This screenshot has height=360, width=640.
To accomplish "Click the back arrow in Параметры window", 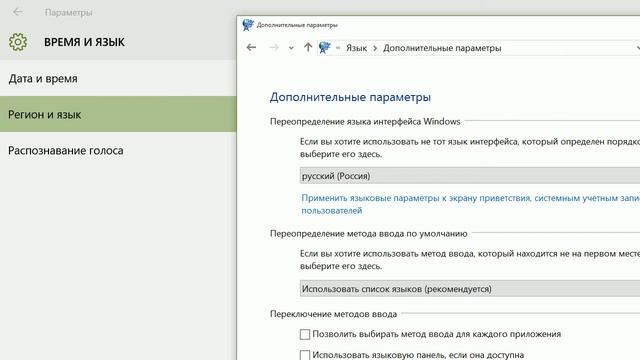I will [x=18, y=12].
